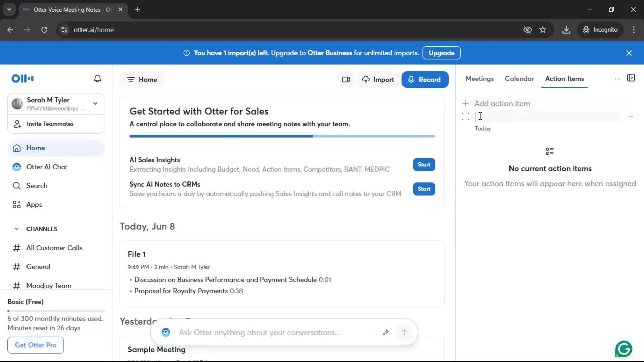Click the info icon in the upgrade banner

[186, 53]
